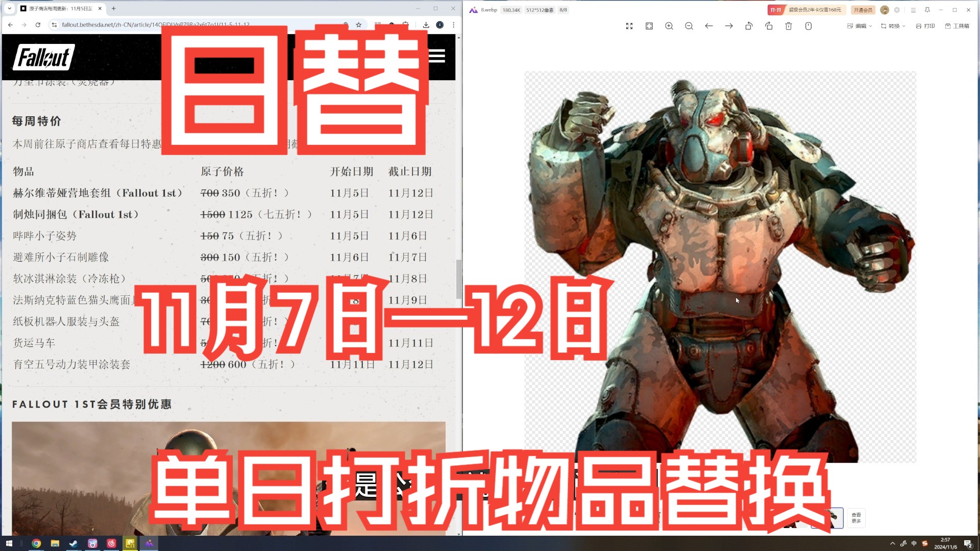Open Chrome downloads icon

click(x=426, y=24)
